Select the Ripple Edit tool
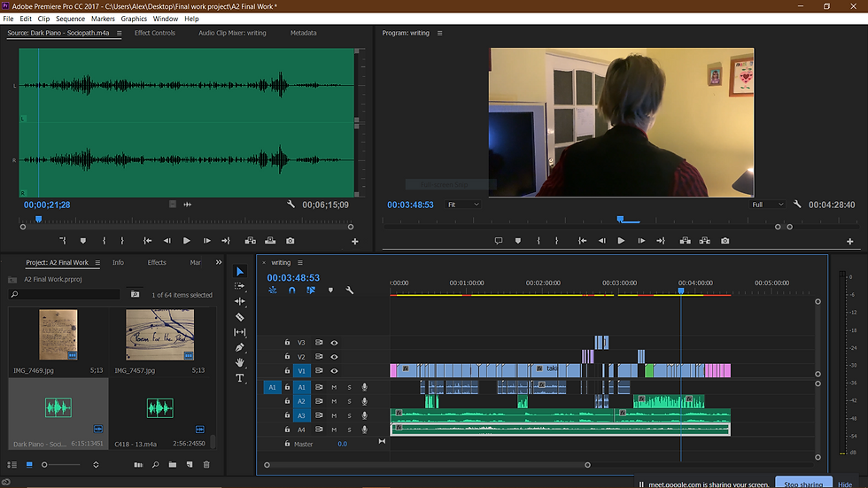This screenshot has width=868, height=488. 240,301
